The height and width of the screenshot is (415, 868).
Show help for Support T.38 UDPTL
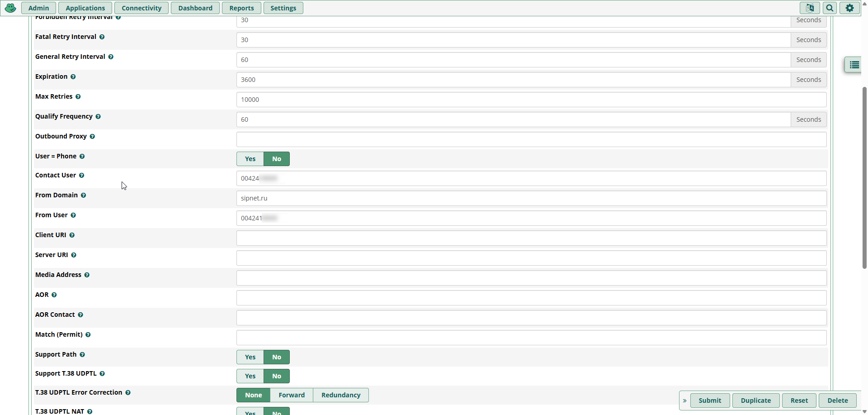(102, 374)
